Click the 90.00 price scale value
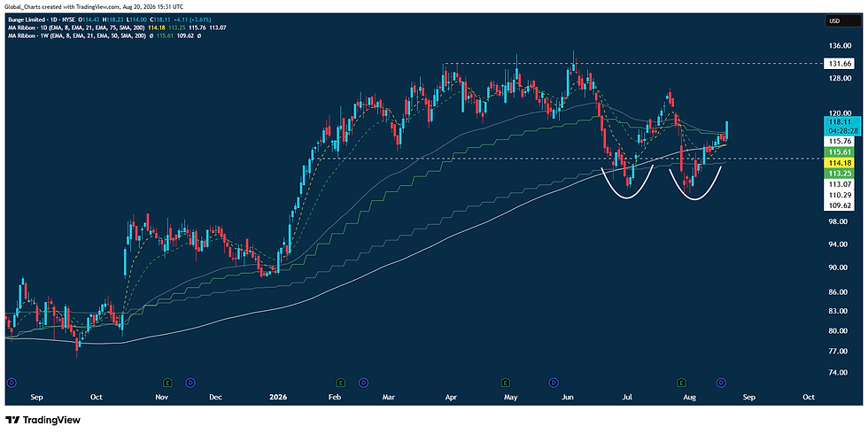The image size is (868, 434). (840, 267)
